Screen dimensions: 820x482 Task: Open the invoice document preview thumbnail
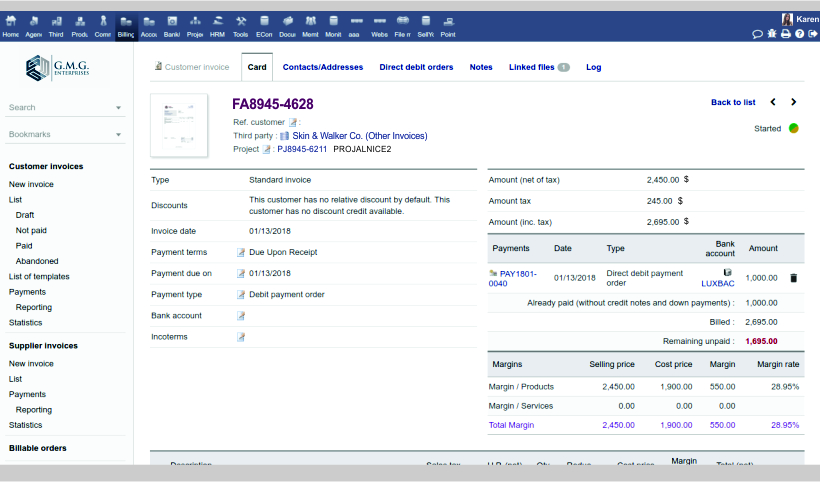(x=179, y=126)
